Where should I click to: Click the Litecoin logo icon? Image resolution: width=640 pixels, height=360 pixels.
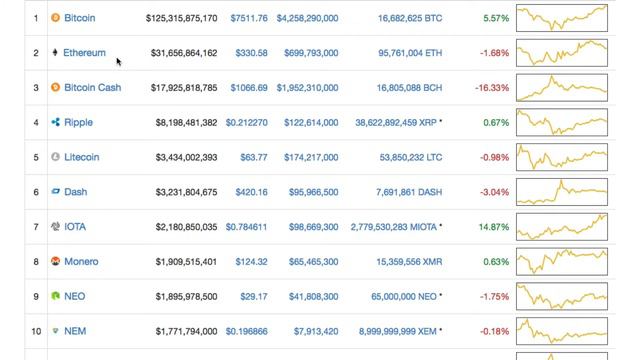(x=55, y=157)
